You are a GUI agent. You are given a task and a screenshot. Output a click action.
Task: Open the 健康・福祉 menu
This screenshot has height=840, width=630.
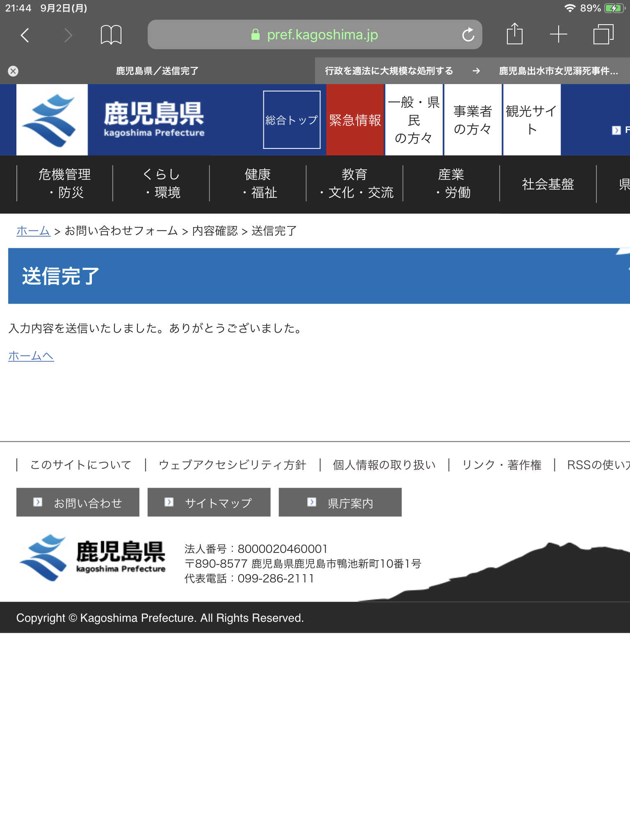[x=258, y=183]
